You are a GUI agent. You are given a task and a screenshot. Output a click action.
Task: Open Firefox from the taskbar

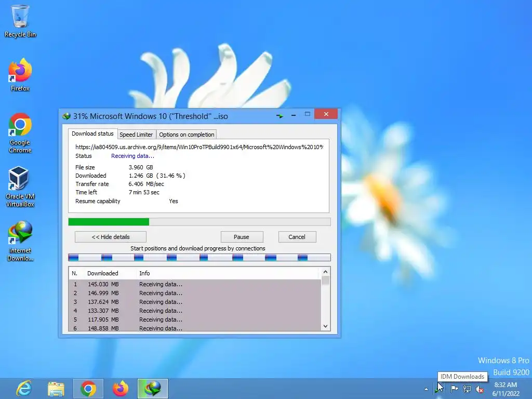click(121, 389)
